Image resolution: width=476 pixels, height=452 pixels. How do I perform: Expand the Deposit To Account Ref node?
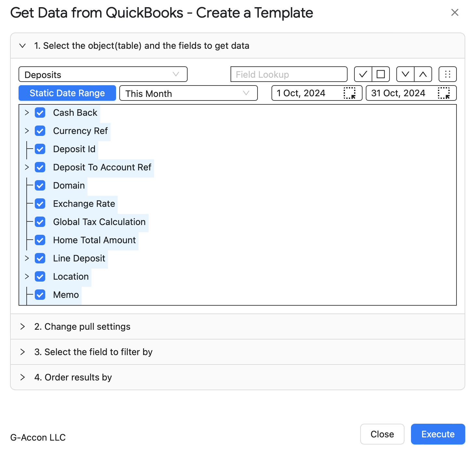coord(27,167)
